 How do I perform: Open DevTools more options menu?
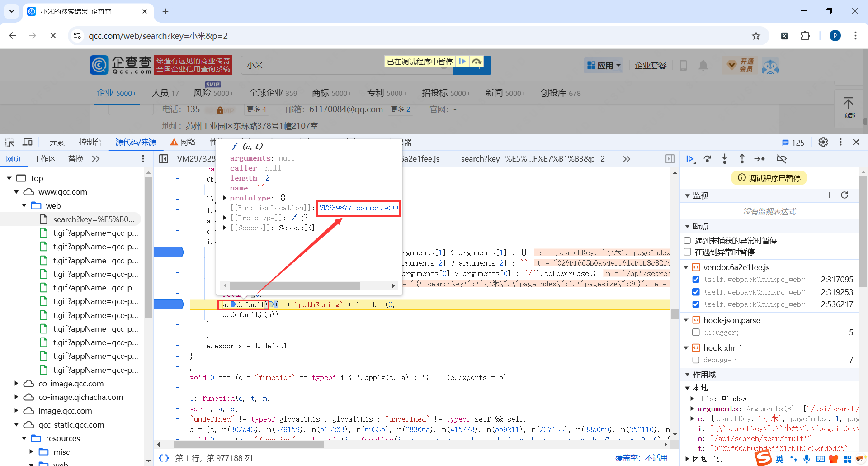[x=840, y=142]
